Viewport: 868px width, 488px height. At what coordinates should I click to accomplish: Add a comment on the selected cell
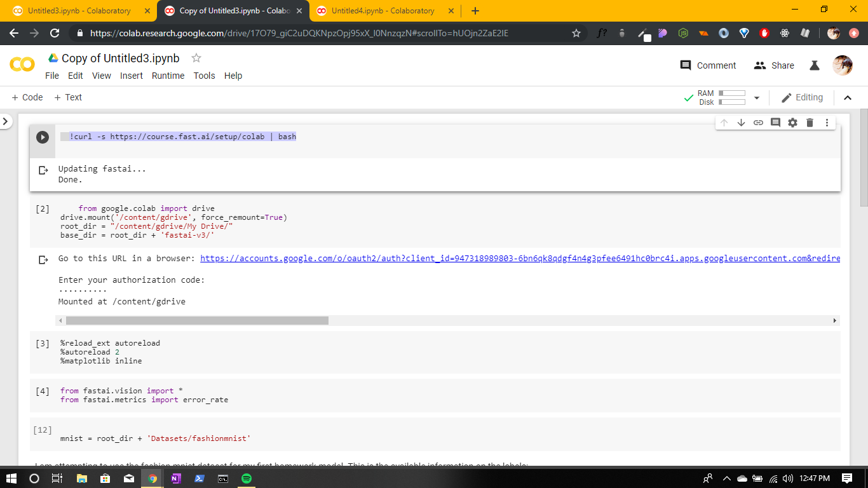pos(775,123)
